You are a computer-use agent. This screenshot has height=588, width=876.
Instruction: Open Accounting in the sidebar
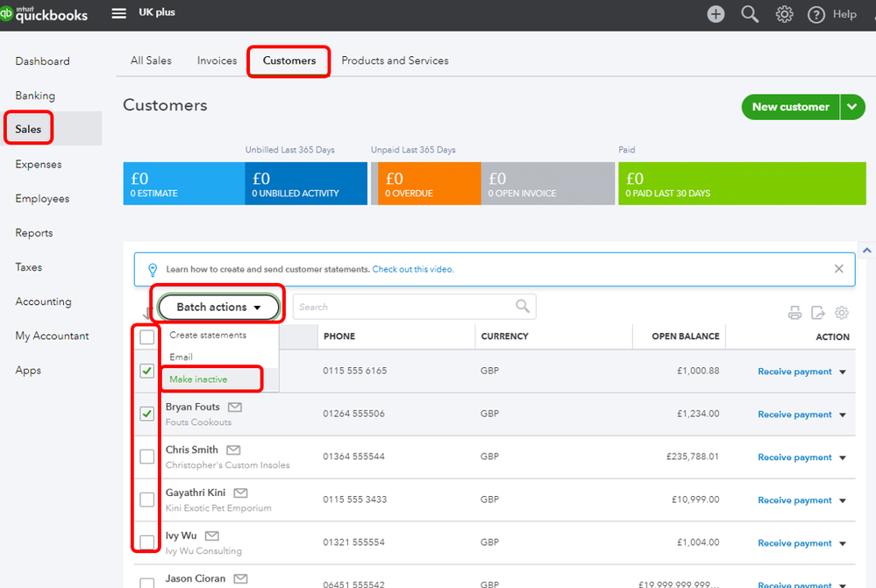click(x=43, y=301)
